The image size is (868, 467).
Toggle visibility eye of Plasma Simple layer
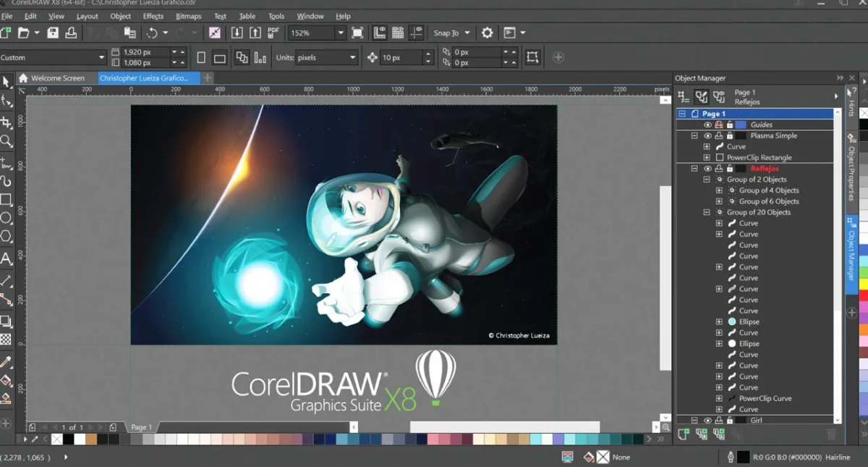707,135
